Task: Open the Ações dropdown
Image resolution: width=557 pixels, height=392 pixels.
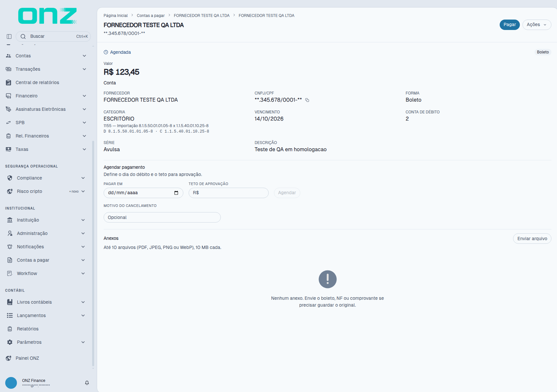Action: (x=537, y=25)
